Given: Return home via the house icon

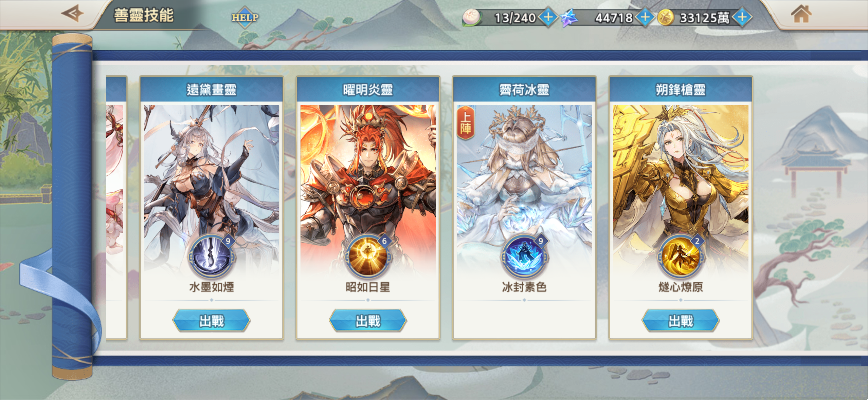Looking at the screenshot, I should 801,14.
